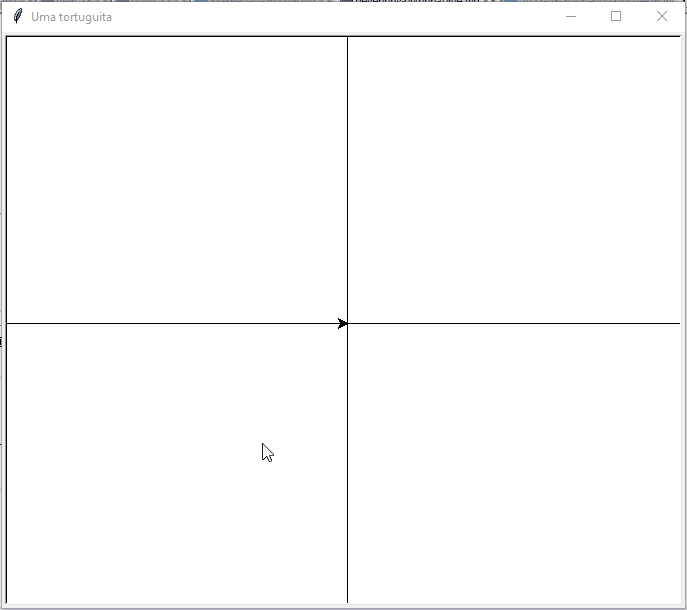
Task: Click the midpoint of the vertical line's lower half
Action: [347, 463]
